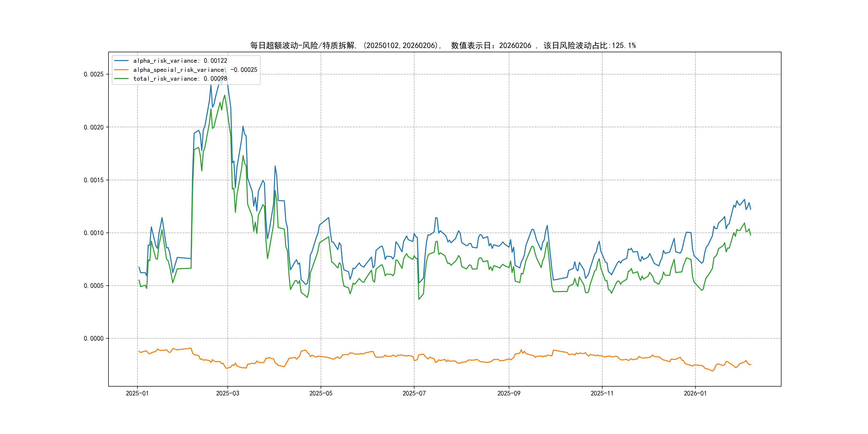Click the 0.0025 y-axis tick label
868x434 pixels.
pos(94,74)
